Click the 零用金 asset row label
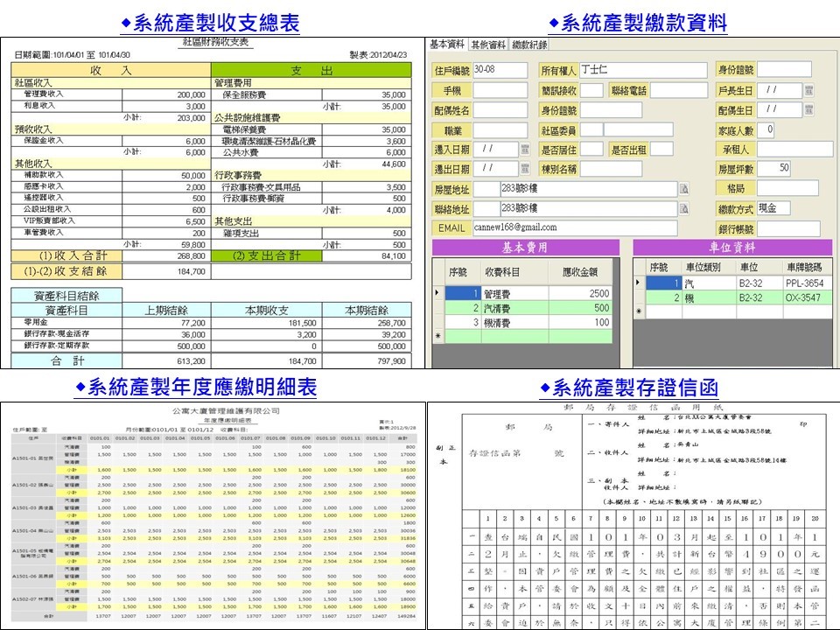The image size is (840, 630). [x=36, y=323]
